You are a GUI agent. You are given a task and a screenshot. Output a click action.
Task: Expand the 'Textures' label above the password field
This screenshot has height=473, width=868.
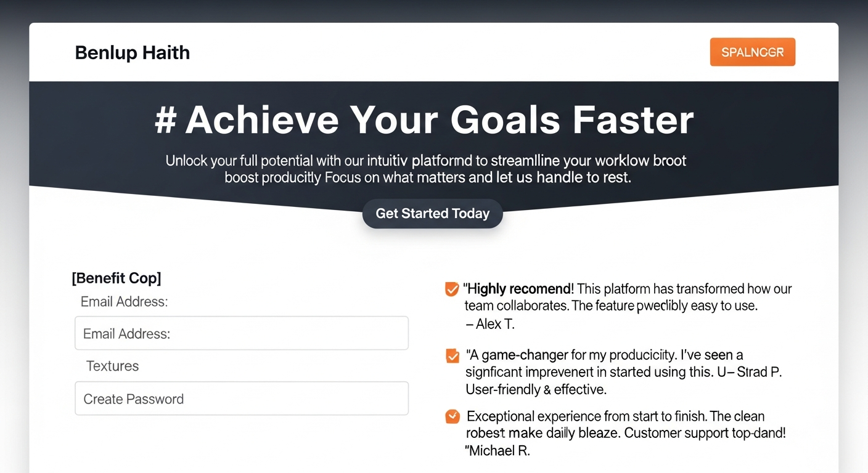[x=112, y=366]
